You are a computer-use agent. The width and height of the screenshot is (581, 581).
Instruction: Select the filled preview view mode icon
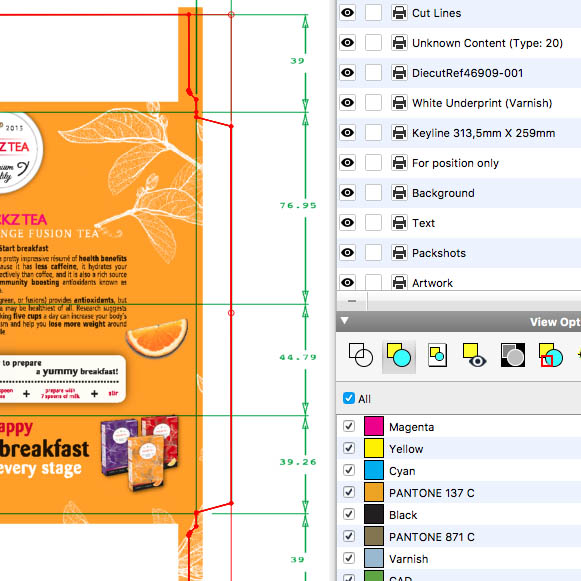coord(399,355)
